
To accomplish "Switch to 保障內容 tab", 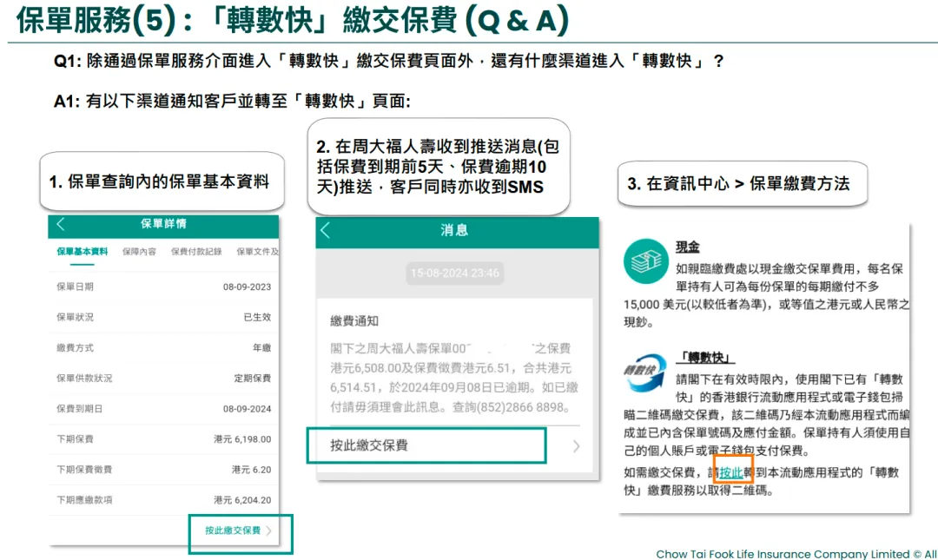I will (x=139, y=252).
